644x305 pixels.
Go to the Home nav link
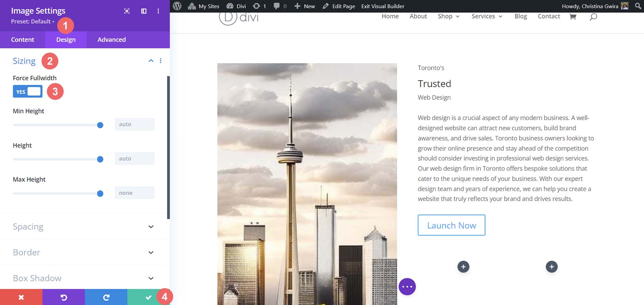[x=390, y=16]
